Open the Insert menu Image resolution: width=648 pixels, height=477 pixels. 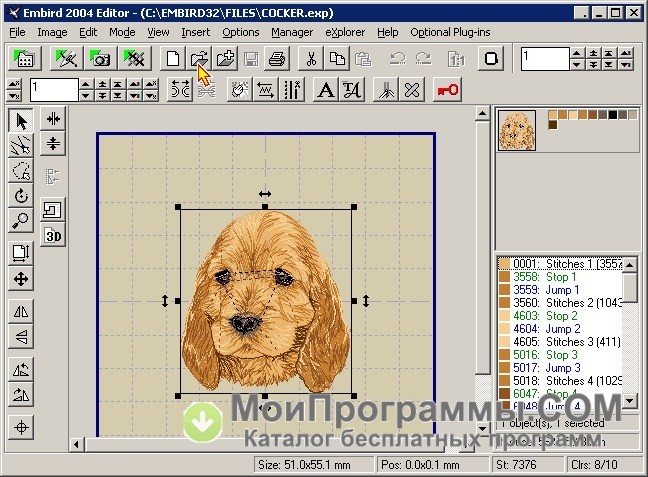click(195, 32)
